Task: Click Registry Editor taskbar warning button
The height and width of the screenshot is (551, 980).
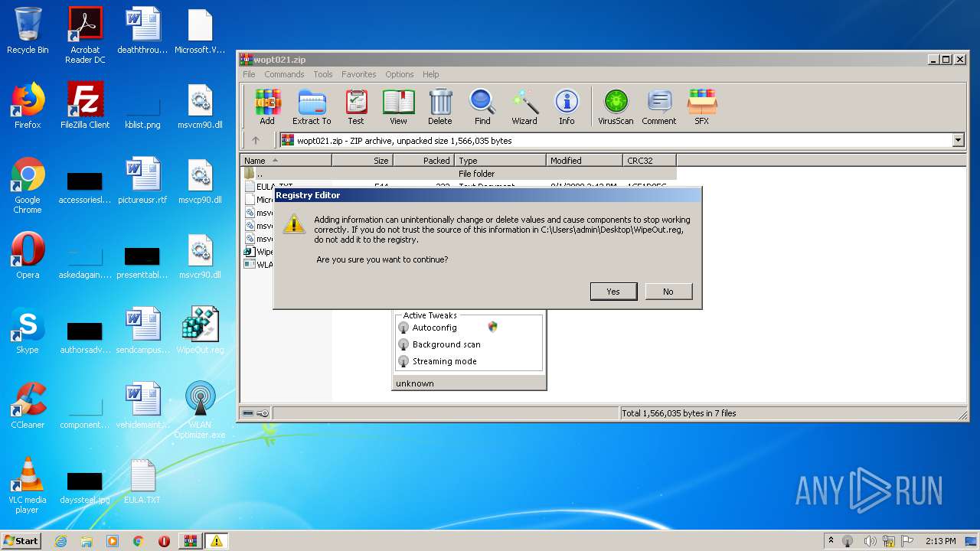Action: pos(216,541)
